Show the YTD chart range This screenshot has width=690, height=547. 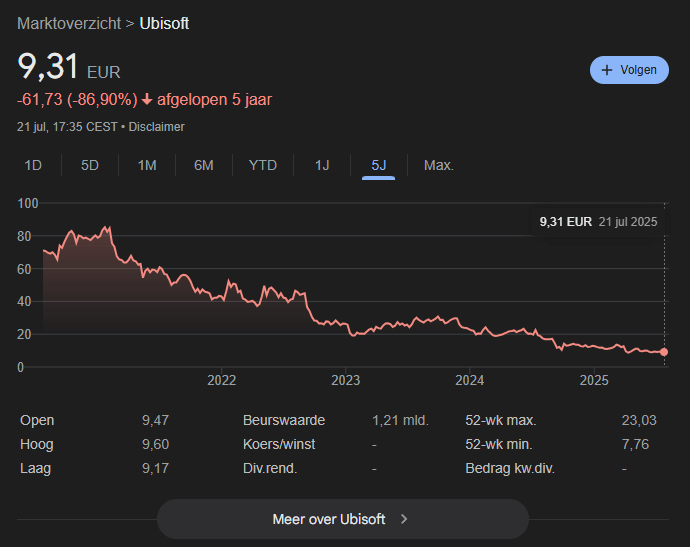(x=263, y=165)
